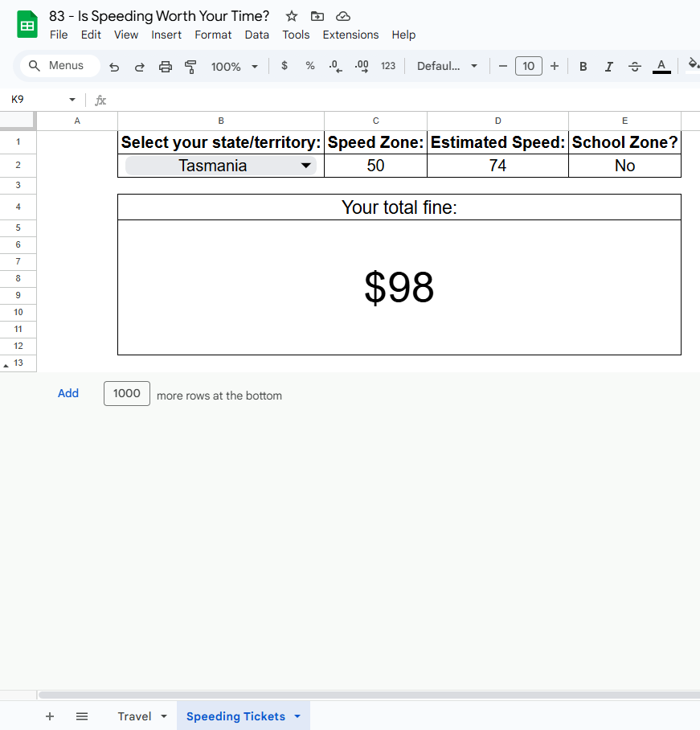Image resolution: width=700 pixels, height=730 pixels.
Task: Activate the paint format roller
Action: [x=190, y=67]
